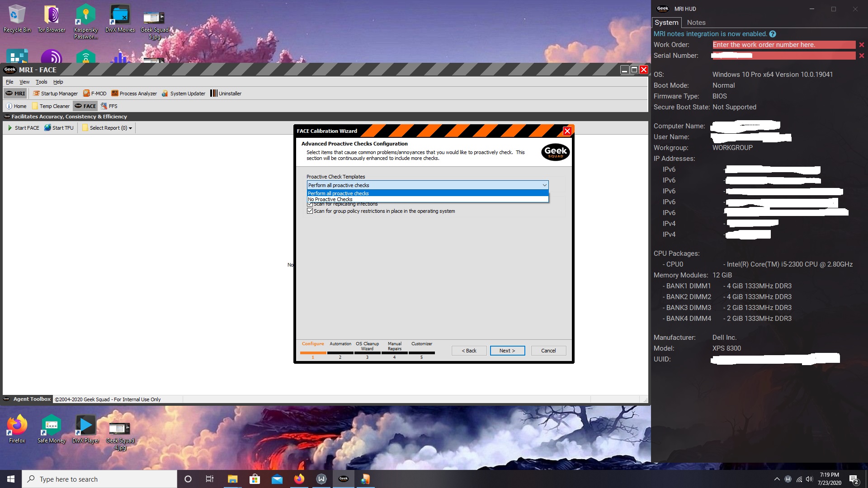Viewport: 868px width, 488px height.
Task: Toggle the group policy restrictions checkbox
Action: (x=310, y=211)
